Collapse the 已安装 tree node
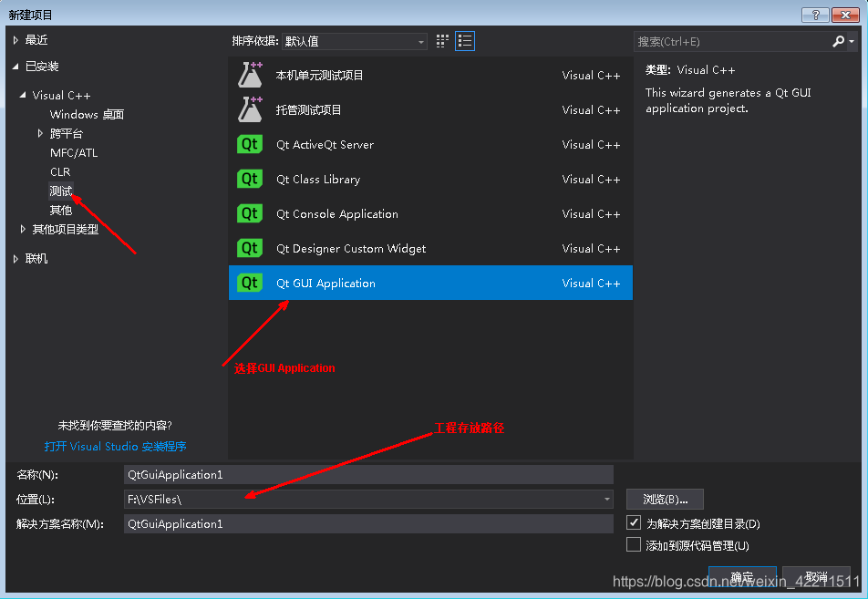This screenshot has height=599, width=868. pyautogui.click(x=15, y=67)
